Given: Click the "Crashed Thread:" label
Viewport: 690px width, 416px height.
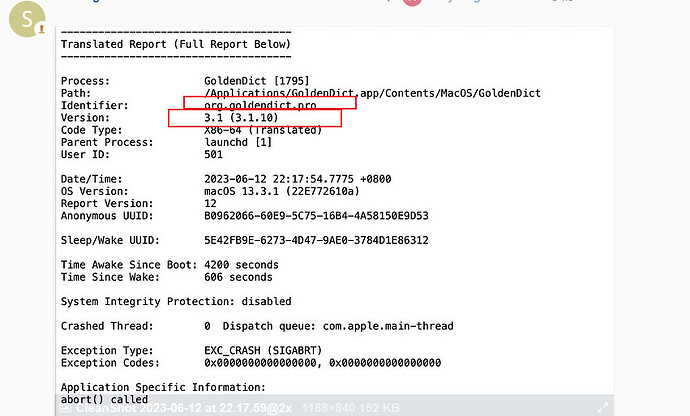Looking at the screenshot, I should coord(107,326).
